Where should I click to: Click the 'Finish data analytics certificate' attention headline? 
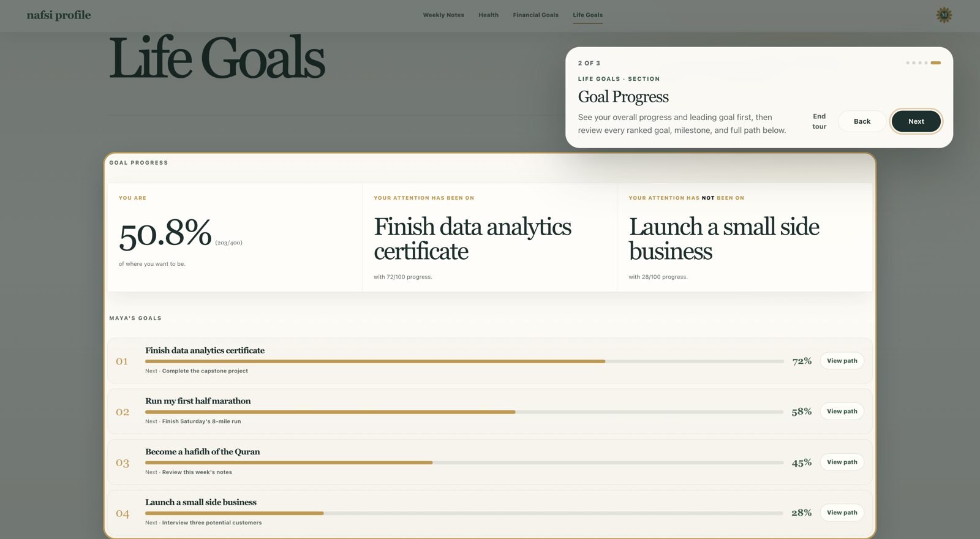tap(472, 239)
